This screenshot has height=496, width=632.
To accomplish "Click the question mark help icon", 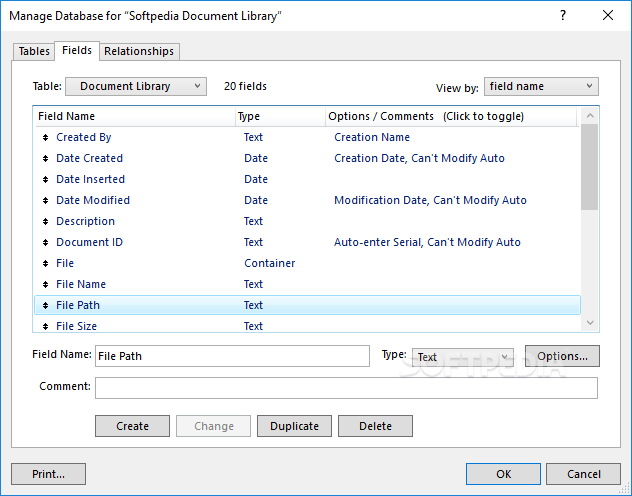I will 563,16.
